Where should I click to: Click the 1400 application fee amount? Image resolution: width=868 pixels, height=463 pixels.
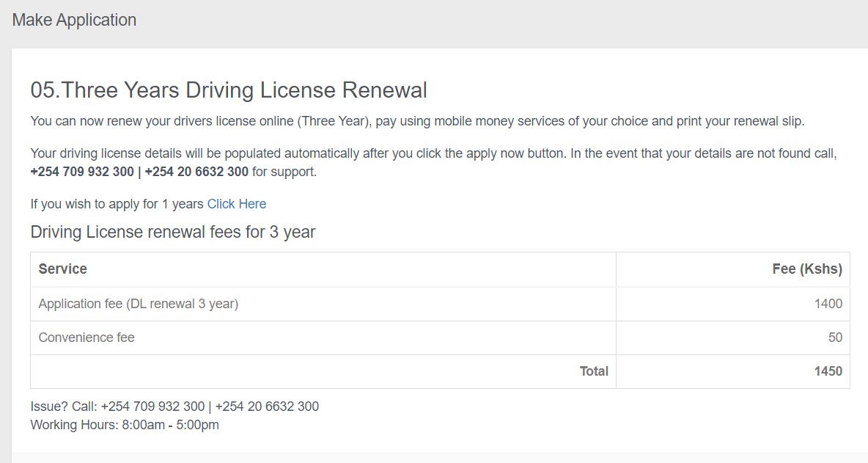point(828,304)
